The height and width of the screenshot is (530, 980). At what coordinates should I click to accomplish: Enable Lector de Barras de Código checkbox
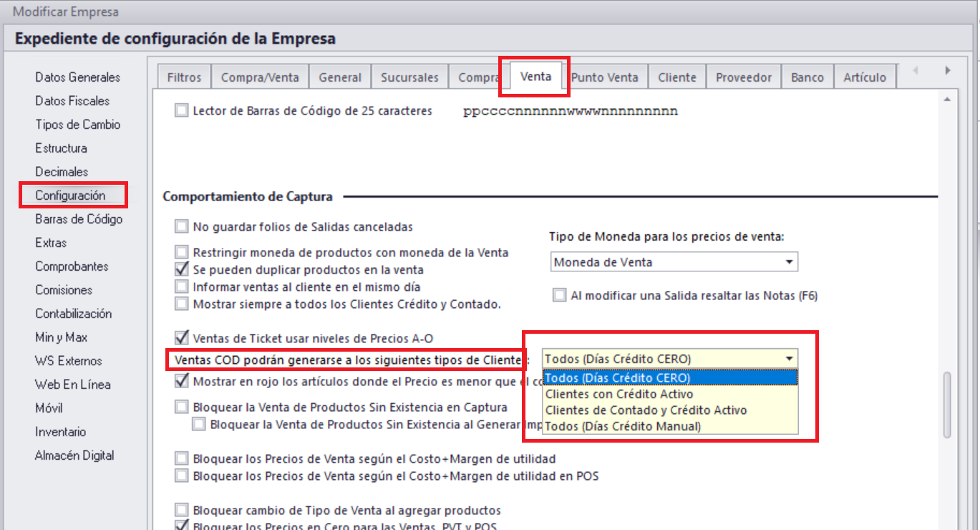pyautogui.click(x=182, y=111)
